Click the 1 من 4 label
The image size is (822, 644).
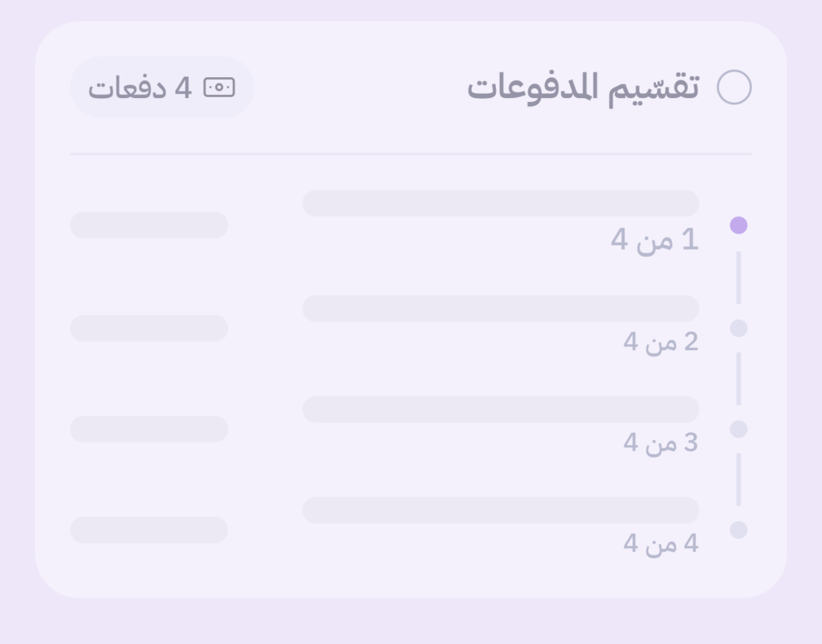655,239
